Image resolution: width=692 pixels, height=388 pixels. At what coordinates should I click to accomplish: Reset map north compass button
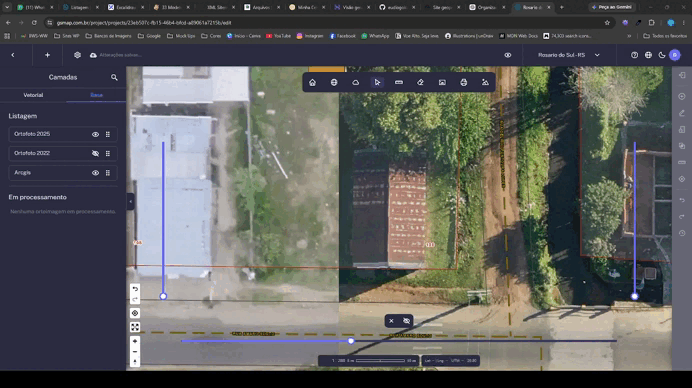pyautogui.click(x=135, y=362)
